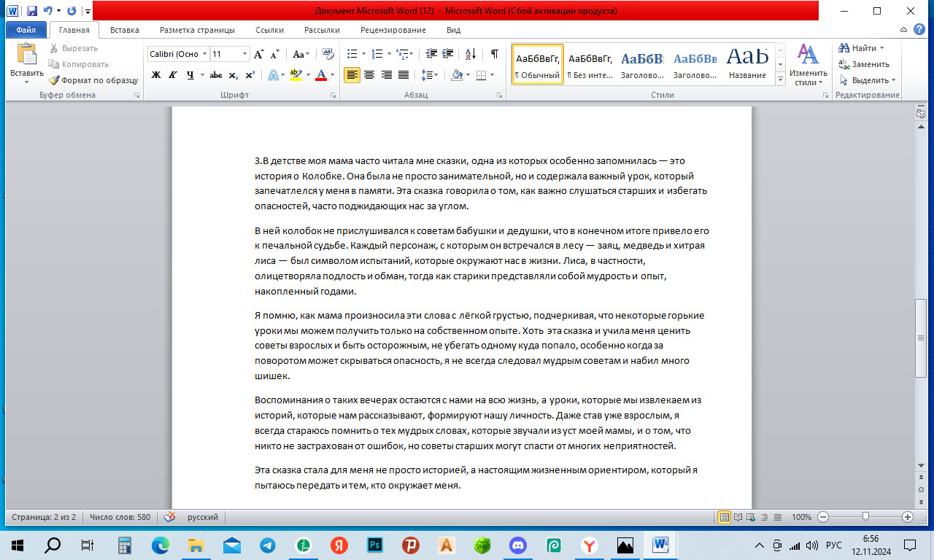Screen dimensions: 934x560
Task: Open the Windows Start menu
Action: [x=17, y=545]
